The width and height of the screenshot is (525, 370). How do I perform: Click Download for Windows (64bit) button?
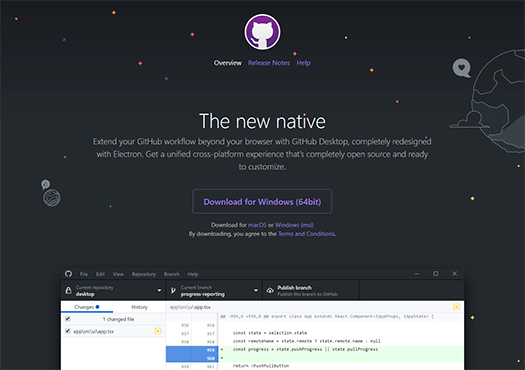click(x=262, y=202)
